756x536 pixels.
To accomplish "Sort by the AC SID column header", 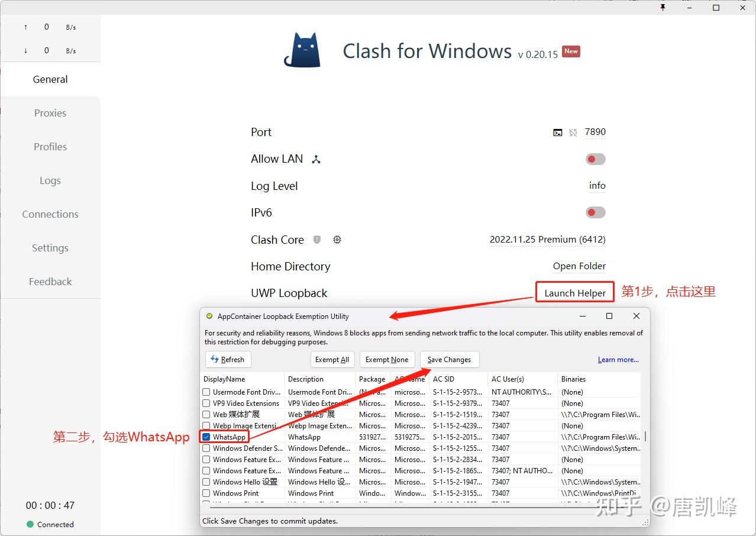I will click(458, 379).
